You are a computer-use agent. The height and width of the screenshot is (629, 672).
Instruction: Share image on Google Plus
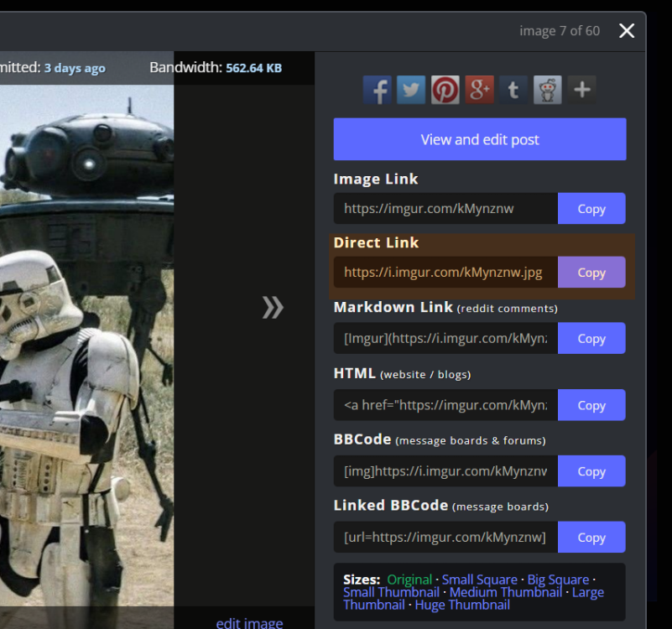pos(480,90)
